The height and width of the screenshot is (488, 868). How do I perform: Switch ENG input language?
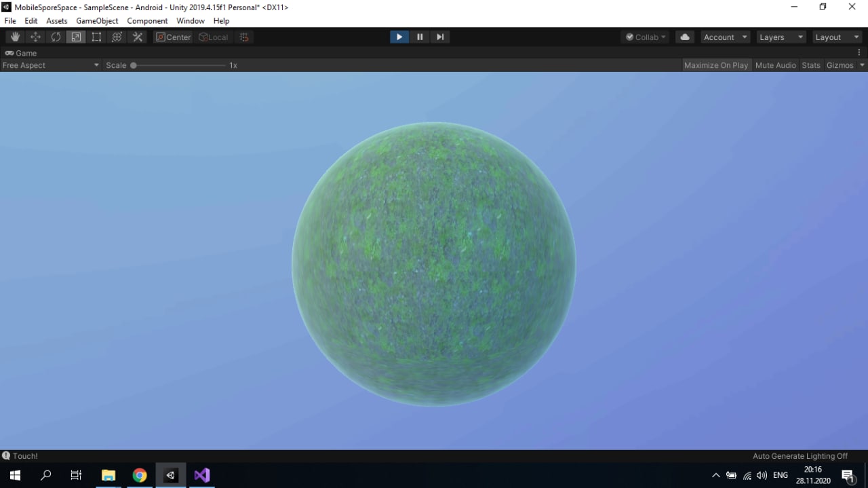click(x=781, y=475)
